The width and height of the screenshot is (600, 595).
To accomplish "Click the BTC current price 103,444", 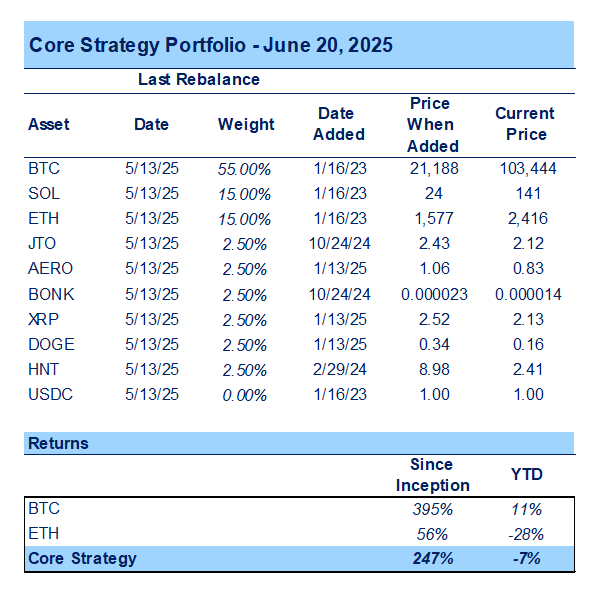I will click(528, 168).
